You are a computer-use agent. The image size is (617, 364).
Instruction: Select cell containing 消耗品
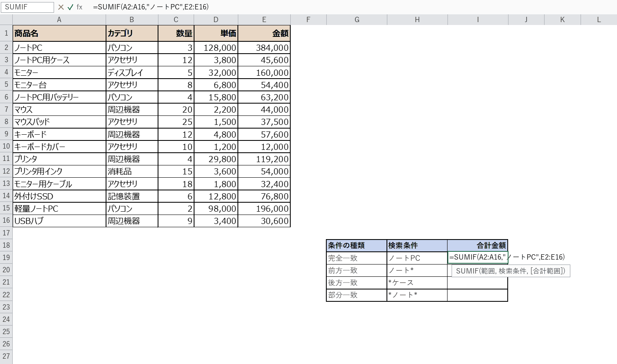[132, 172]
